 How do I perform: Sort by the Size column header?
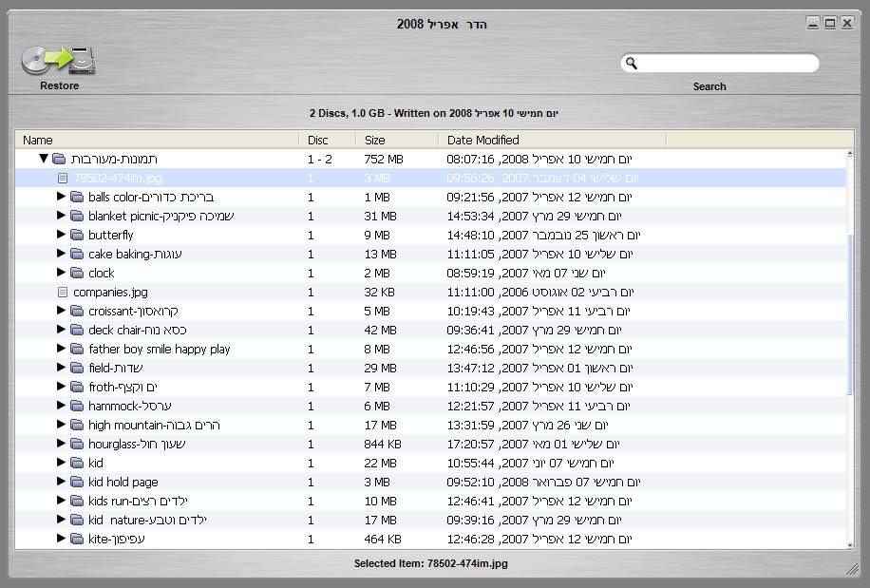coord(397,140)
